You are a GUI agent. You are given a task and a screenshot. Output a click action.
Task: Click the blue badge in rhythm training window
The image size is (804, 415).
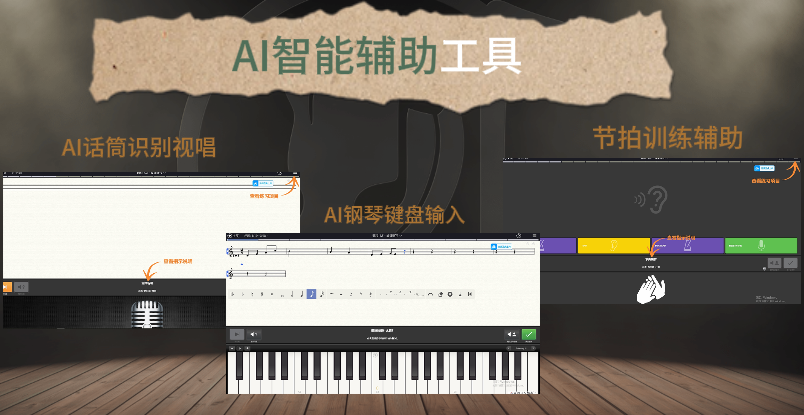click(x=764, y=168)
